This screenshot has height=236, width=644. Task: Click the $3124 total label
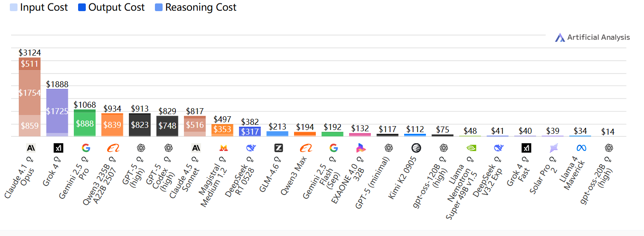(x=29, y=53)
